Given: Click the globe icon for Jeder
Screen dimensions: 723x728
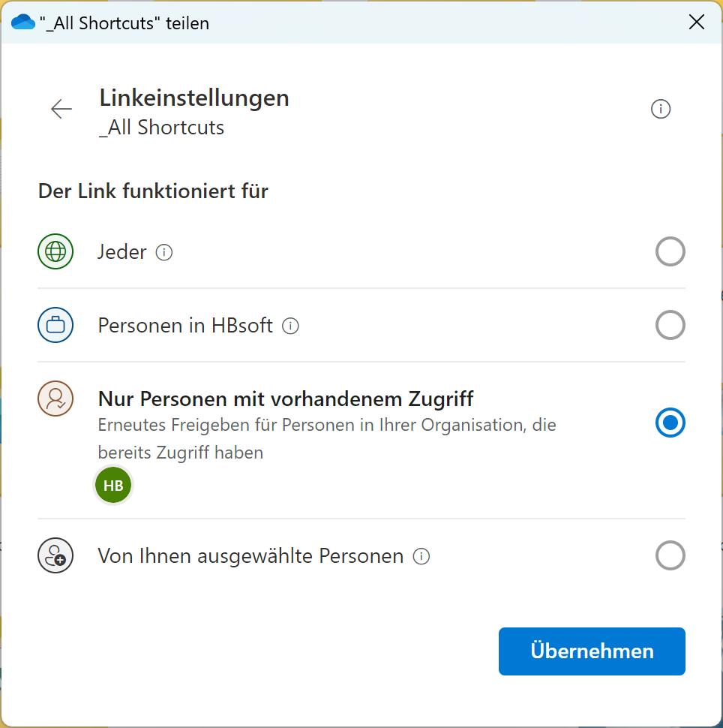Looking at the screenshot, I should pyautogui.click(x=55, y=251).
